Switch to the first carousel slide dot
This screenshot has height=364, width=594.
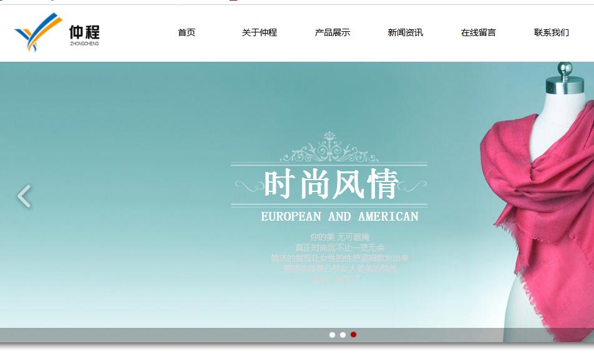coord(332,335)
